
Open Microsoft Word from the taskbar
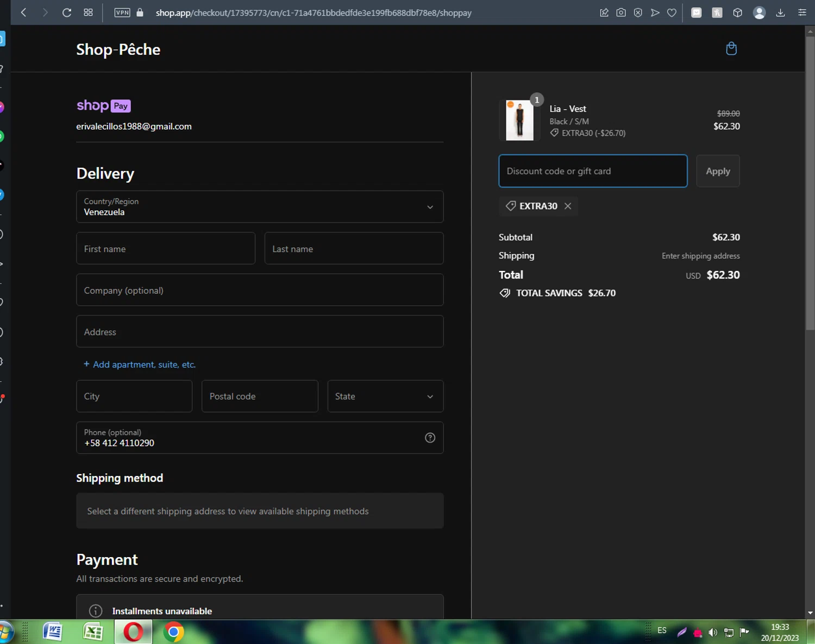(53, 632)
